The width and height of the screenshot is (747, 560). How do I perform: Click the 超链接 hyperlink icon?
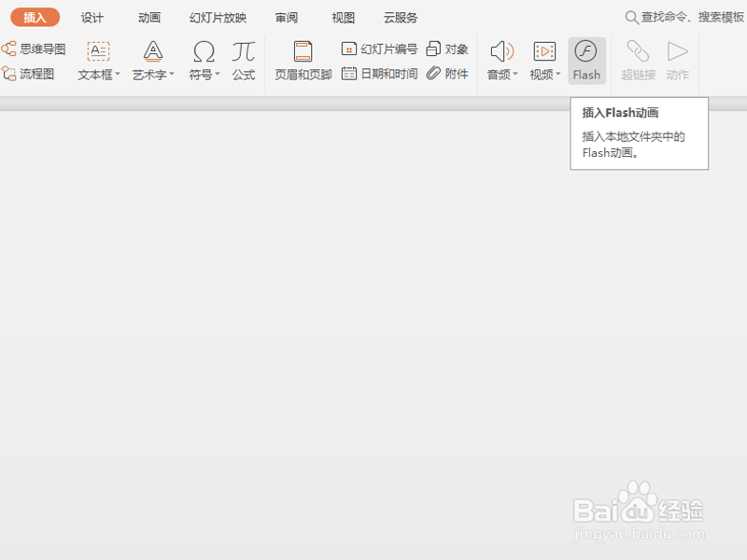click(x=638, y=51)
